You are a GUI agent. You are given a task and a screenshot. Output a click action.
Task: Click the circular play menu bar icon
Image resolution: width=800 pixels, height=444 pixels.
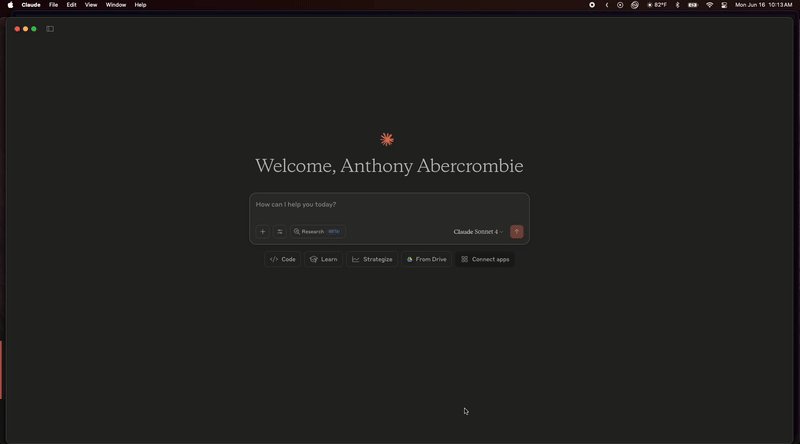click(x=620, y=5)
